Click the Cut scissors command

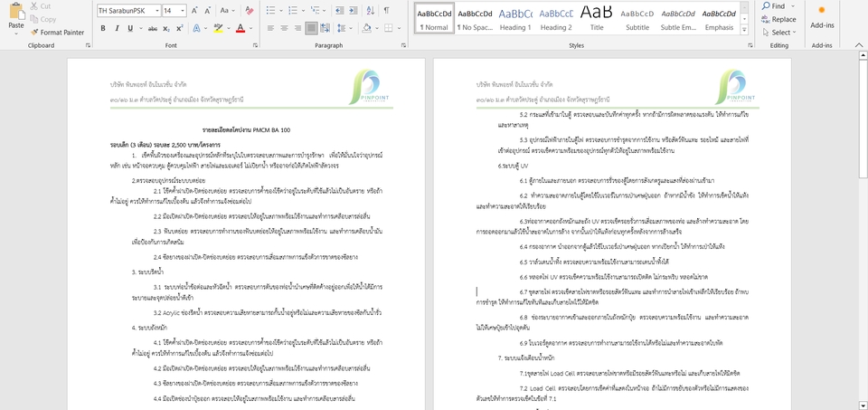[x=40, y=6]
